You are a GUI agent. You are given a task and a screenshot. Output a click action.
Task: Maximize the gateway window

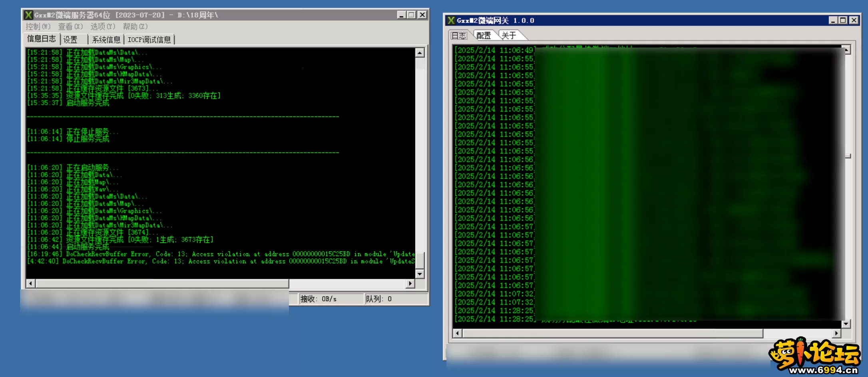(x=843, y=20)
